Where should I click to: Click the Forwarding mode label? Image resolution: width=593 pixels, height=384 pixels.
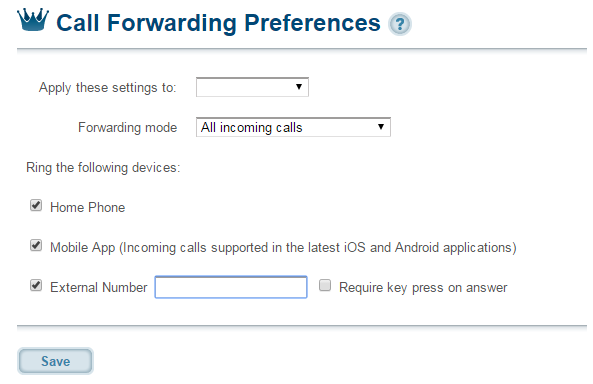click(x=127, y=127)
